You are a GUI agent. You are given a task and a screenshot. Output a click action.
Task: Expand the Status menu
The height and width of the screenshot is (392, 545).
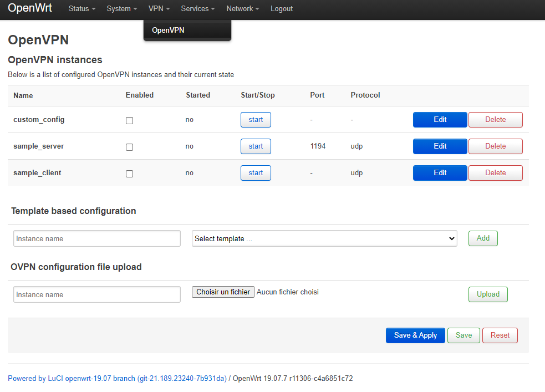click(82, 9)
